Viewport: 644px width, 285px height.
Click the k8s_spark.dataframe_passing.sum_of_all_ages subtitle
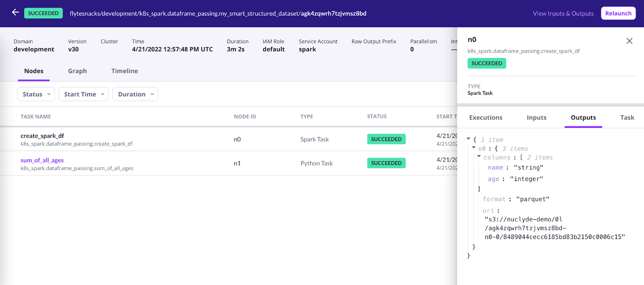pos(77,168)
